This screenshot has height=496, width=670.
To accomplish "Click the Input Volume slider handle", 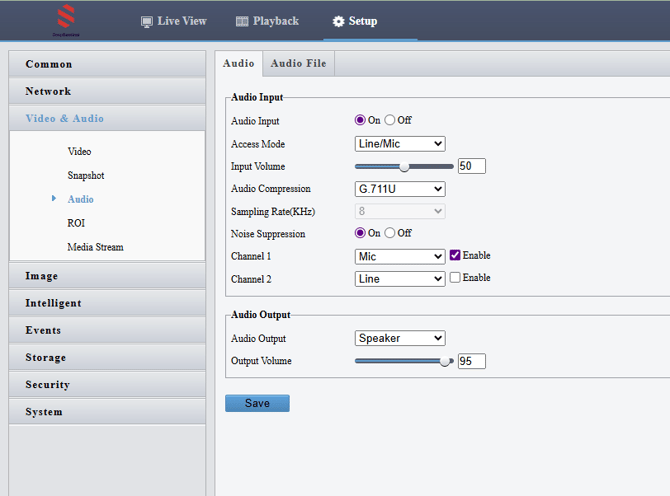I will point(404,167).
